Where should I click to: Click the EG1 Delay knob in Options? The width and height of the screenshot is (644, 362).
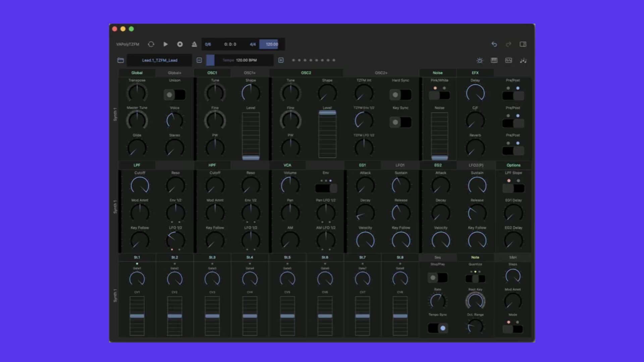point(513,213)
